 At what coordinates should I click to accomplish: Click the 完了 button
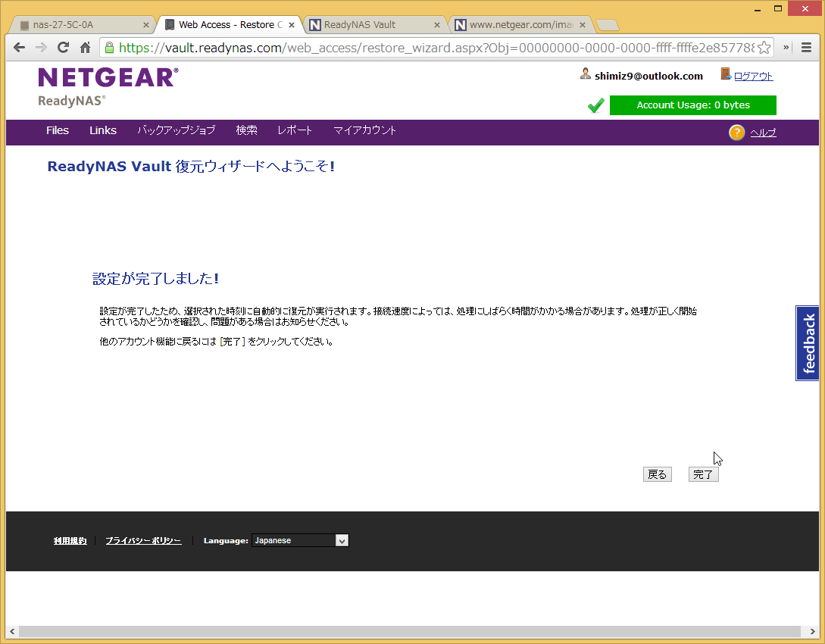[x=703, y=474]
